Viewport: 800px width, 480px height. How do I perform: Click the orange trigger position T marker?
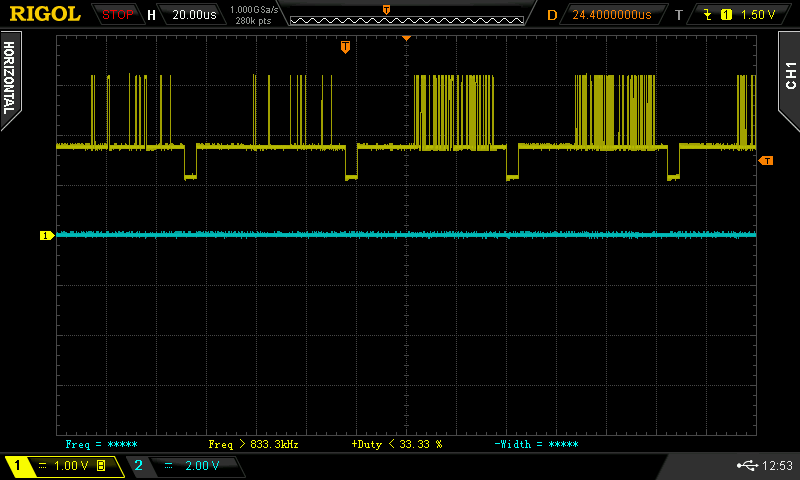coord(345,47)
